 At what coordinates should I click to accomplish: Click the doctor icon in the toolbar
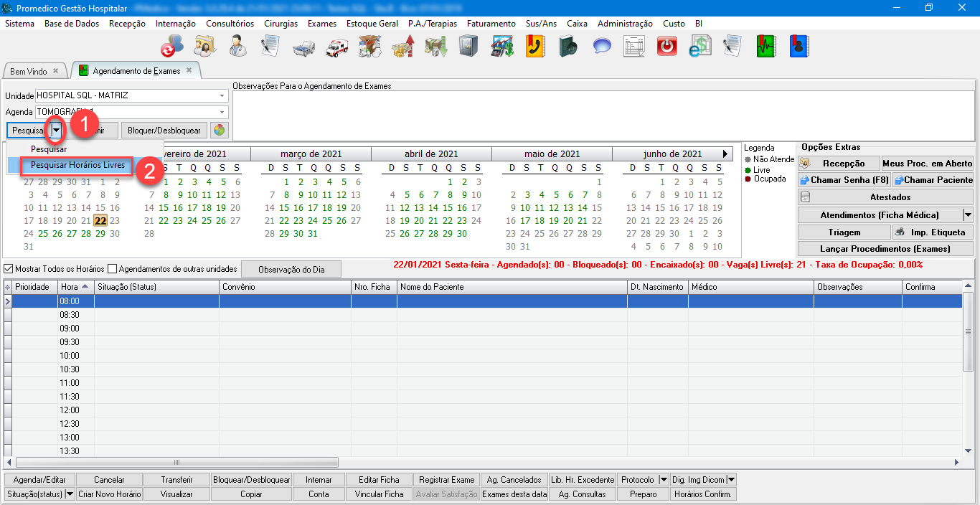click(238, 47)
